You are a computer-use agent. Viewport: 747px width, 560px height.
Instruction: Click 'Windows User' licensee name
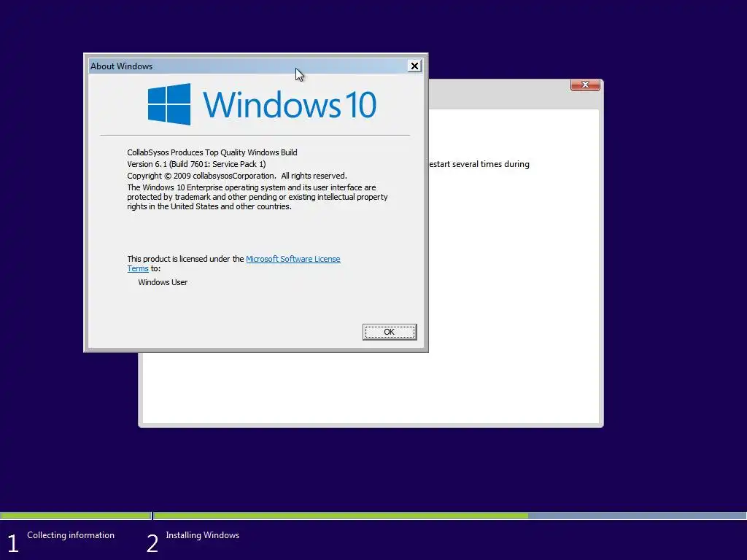163,282
